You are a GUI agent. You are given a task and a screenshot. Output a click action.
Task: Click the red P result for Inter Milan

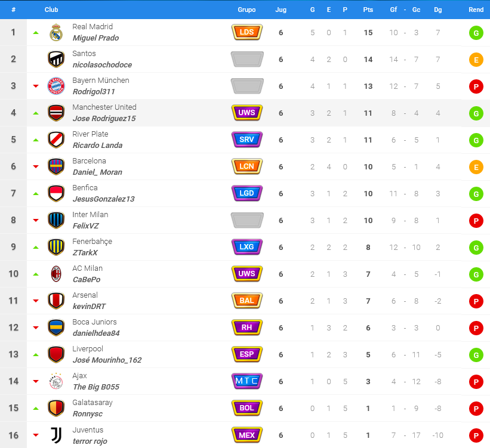[476, 221]
